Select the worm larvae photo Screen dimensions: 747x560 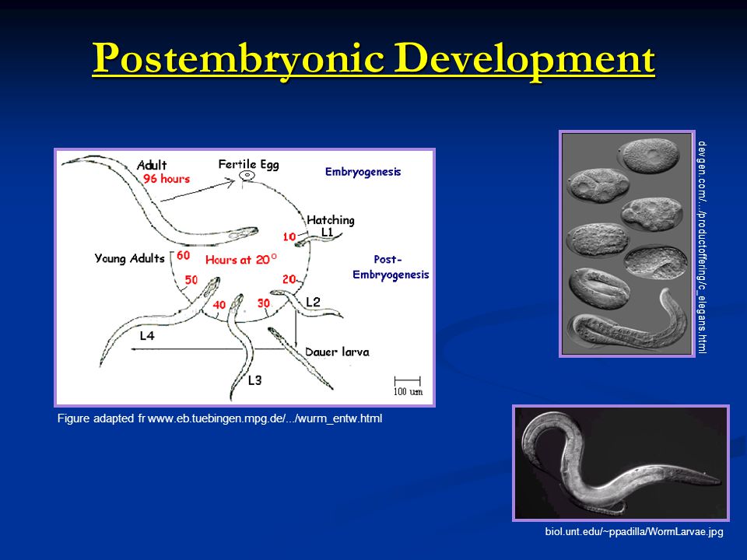[621, 463]
